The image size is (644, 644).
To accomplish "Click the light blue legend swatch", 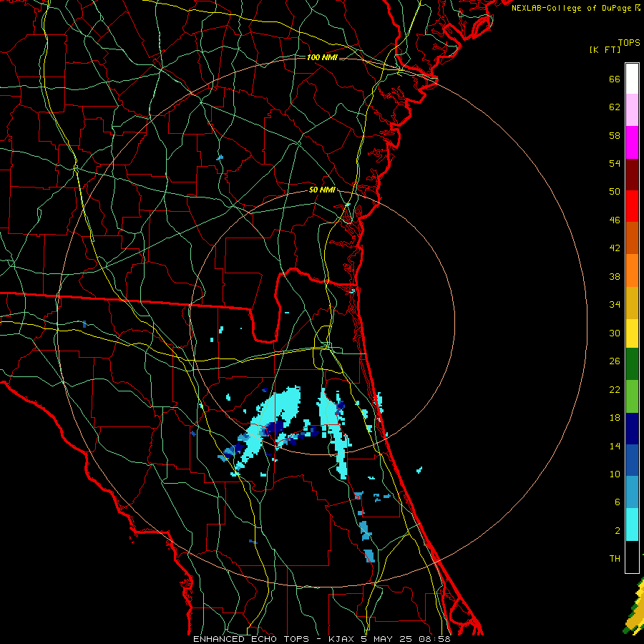I will [x=632, y=492].
